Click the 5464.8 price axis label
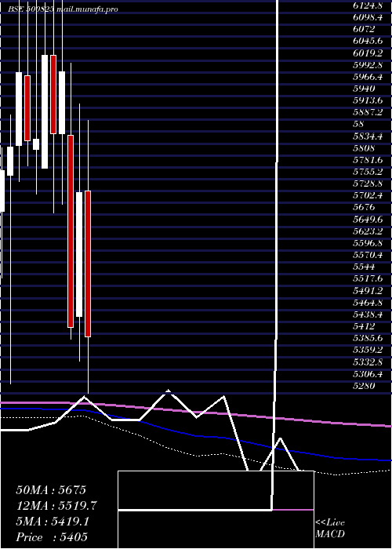392x549 pixels. 368,303
